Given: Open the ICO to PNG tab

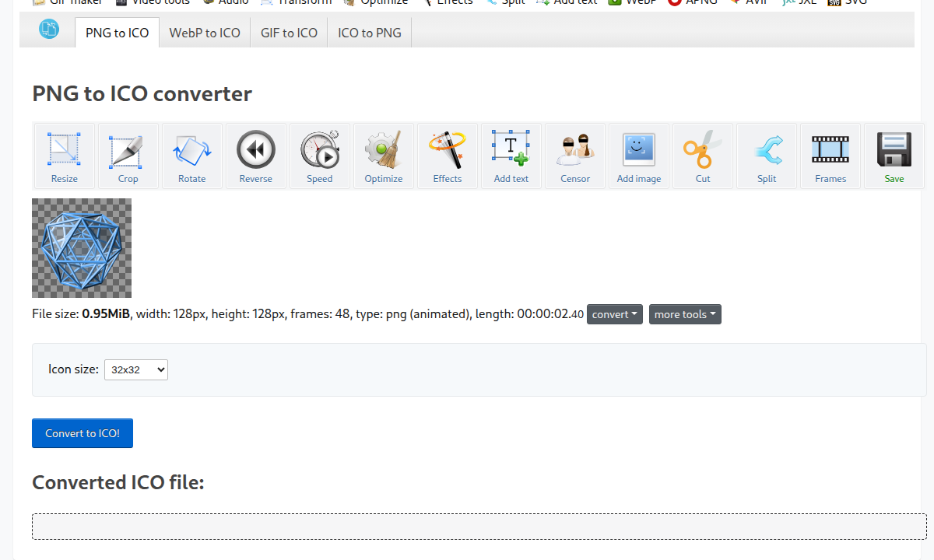Looking at the screenshot, I should 370,33.
